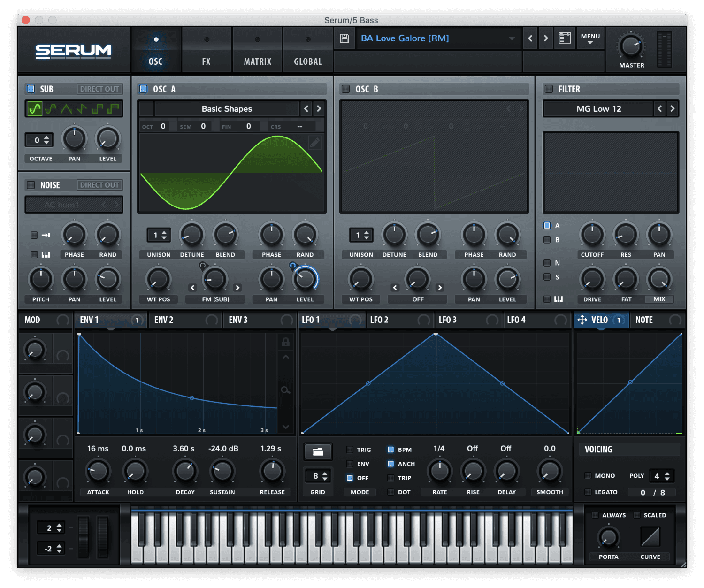Open the MG Low 12 filter type menu
Image resolution: width=704 pixels, height=588 pixels.
[x=598, y=109]
